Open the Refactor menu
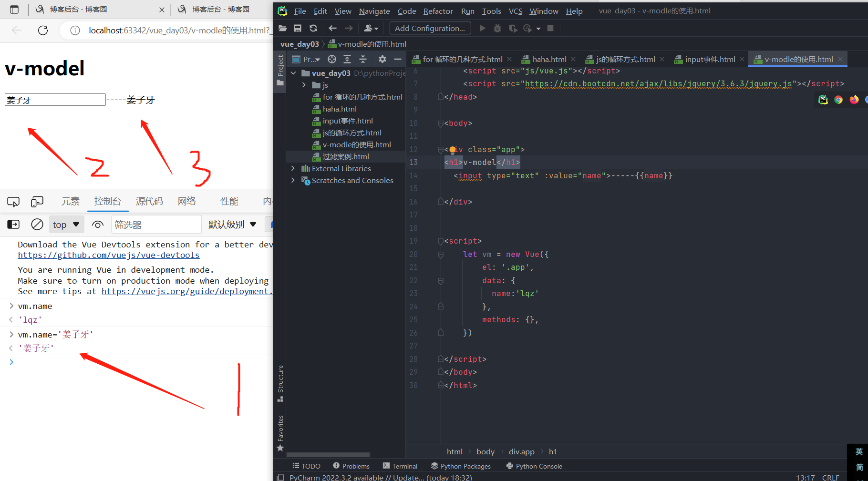 pos(438,11)
